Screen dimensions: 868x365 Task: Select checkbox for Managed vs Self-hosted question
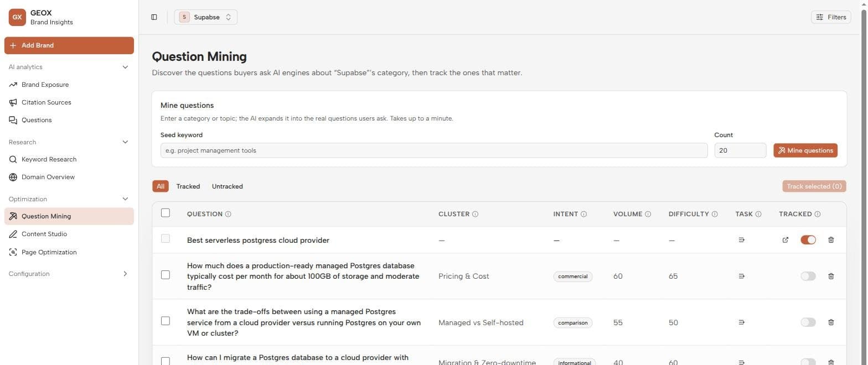point(166,321)
